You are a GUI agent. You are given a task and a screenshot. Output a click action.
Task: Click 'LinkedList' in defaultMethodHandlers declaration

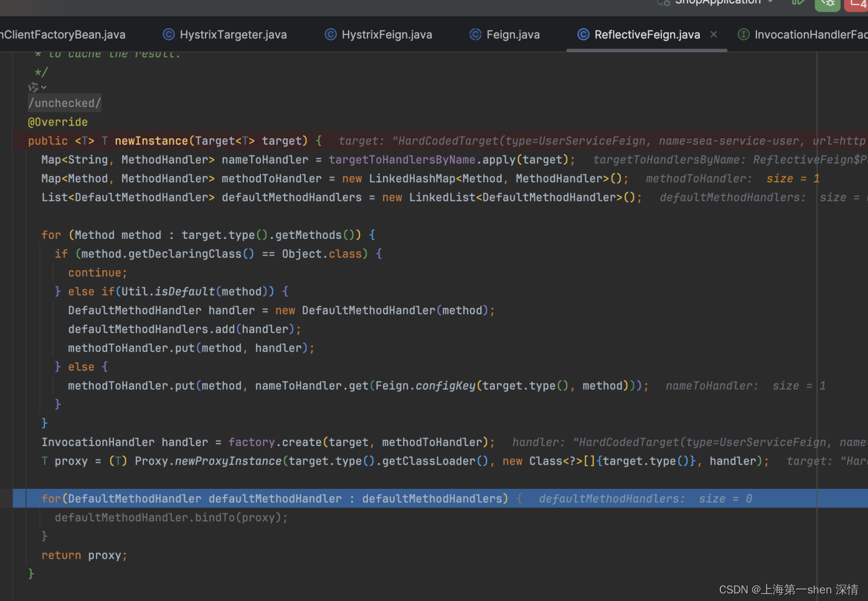[443, 197]
